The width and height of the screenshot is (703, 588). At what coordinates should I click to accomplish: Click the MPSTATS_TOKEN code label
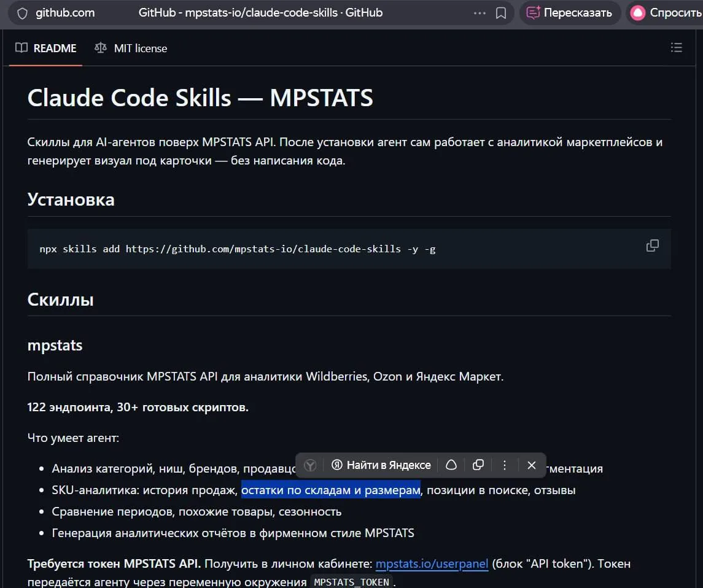coord(351,582)
